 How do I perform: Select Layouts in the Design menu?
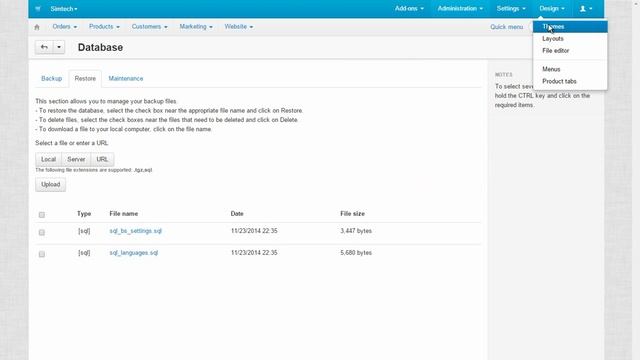(x=570, y=39)
